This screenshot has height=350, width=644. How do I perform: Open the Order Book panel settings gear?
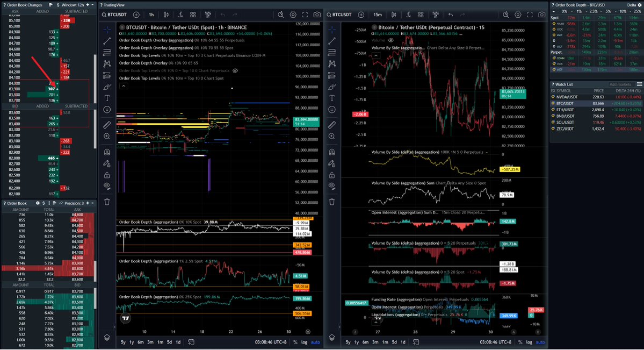coord(38,203)
